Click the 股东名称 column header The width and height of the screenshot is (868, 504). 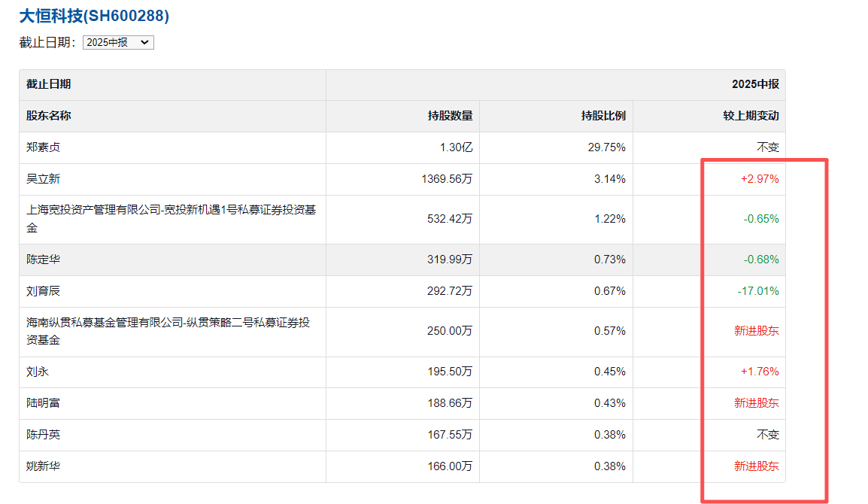pyautogui.click(x=49, y=116)
